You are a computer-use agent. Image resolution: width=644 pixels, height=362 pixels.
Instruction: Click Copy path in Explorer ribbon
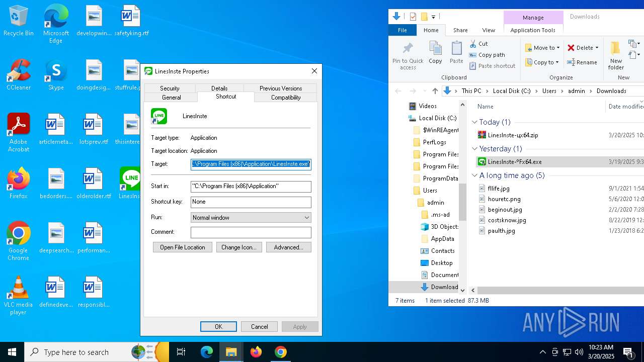click(487, 55)
